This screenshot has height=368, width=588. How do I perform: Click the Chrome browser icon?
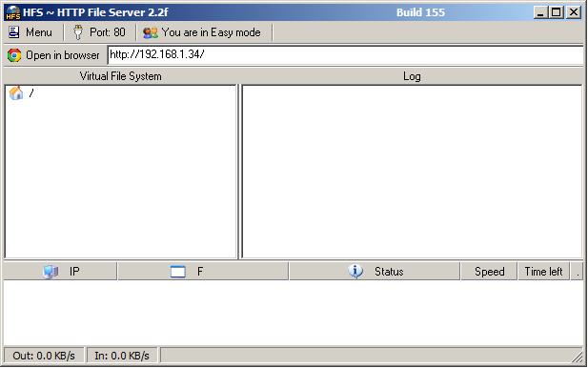14,55
